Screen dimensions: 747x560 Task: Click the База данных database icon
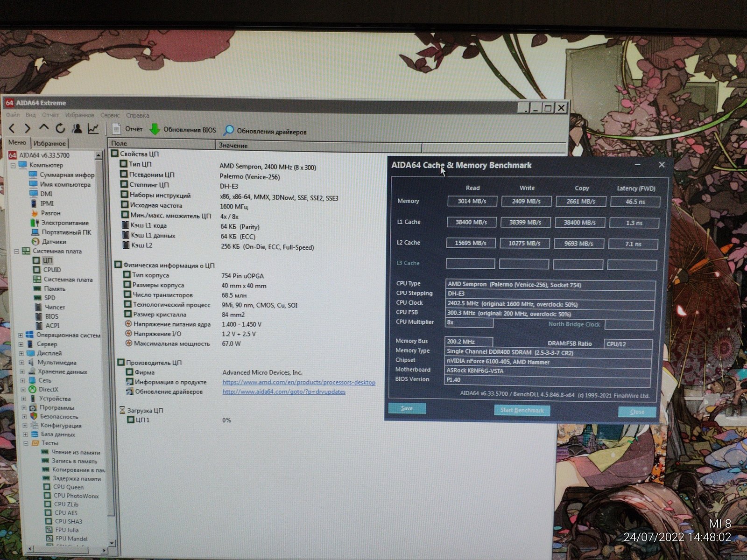tap(35, 434)
